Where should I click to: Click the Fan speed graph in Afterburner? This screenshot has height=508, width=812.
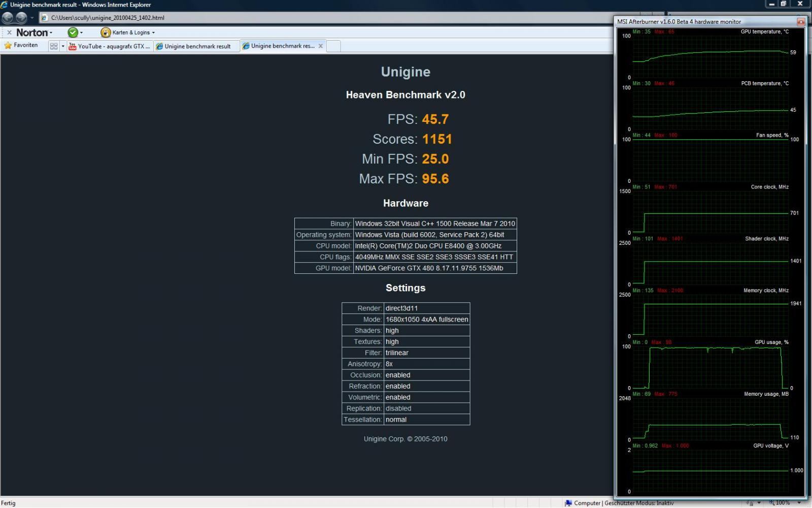point(710,160)
